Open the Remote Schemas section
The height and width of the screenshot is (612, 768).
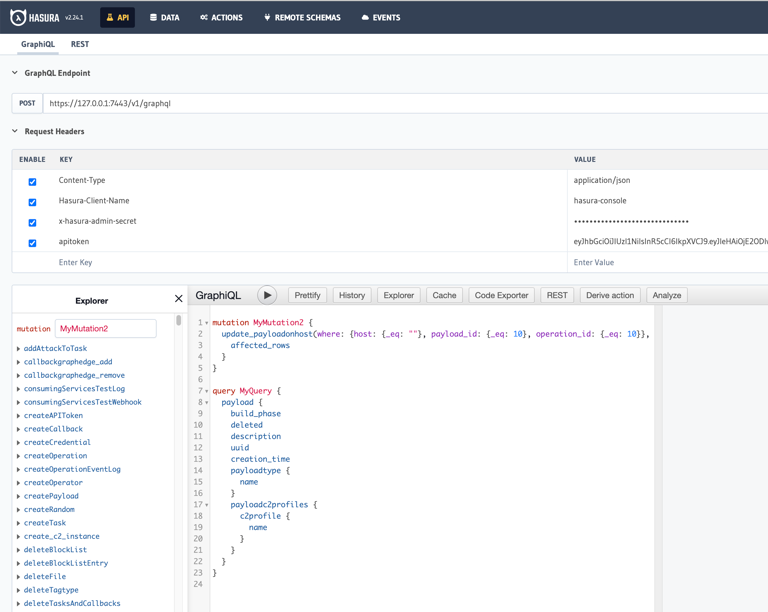(301, 18)
